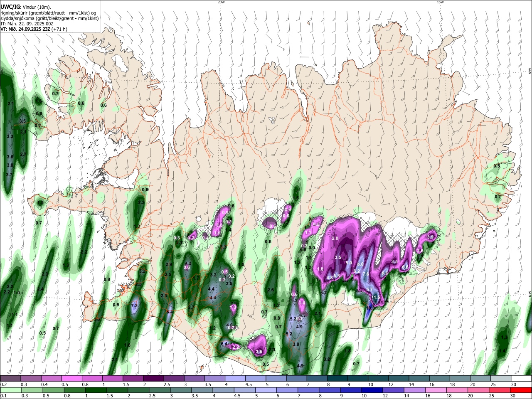This screenshot has height=399, width=532.
Task: Pick the snow scale swatch labeled 1
Action: [112, 378]
